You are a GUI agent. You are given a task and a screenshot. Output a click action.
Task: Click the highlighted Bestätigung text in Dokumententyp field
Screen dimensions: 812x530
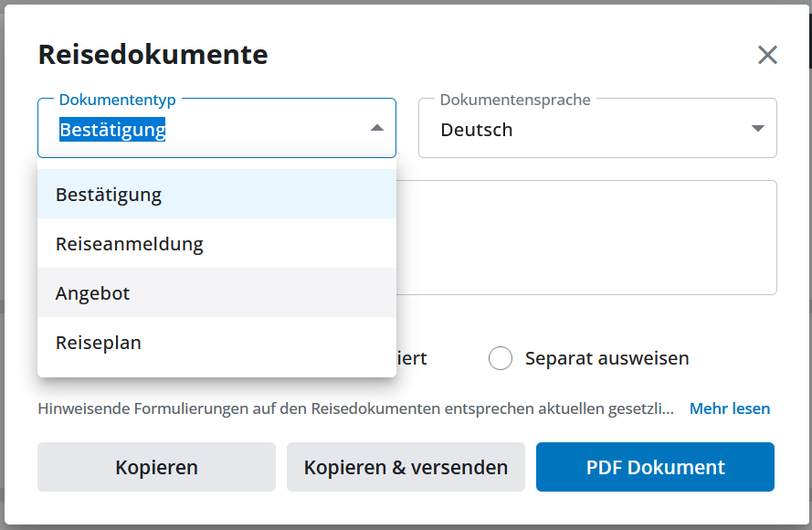[112, 130]
